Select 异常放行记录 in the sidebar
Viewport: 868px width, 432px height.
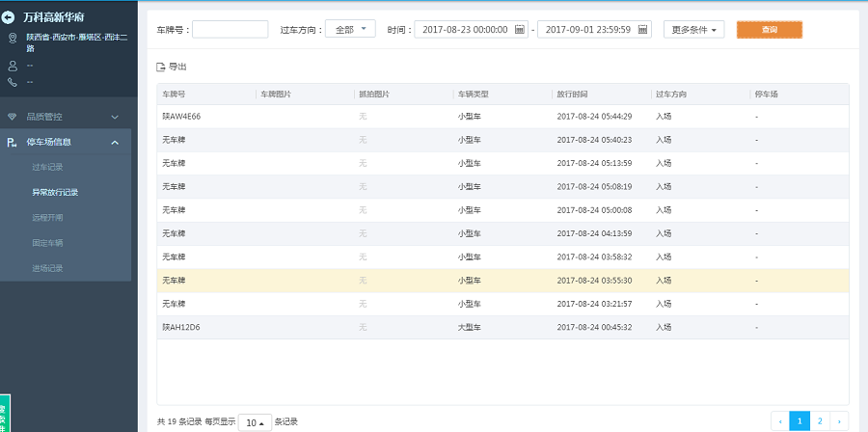(55, 193)
